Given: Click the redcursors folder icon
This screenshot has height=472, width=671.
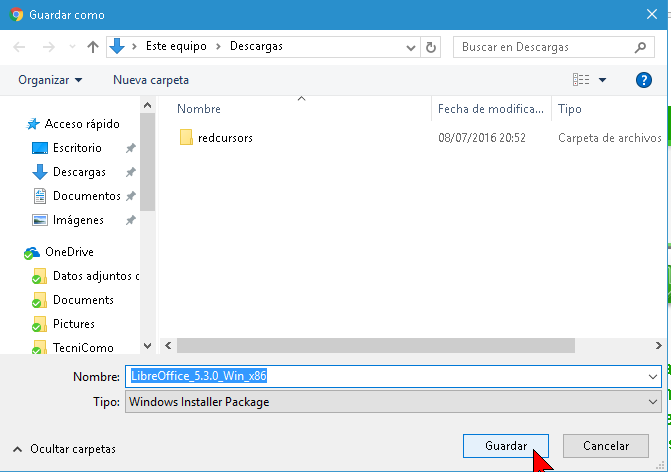Looking at the screenshot, I should click(x=186, y=137).
